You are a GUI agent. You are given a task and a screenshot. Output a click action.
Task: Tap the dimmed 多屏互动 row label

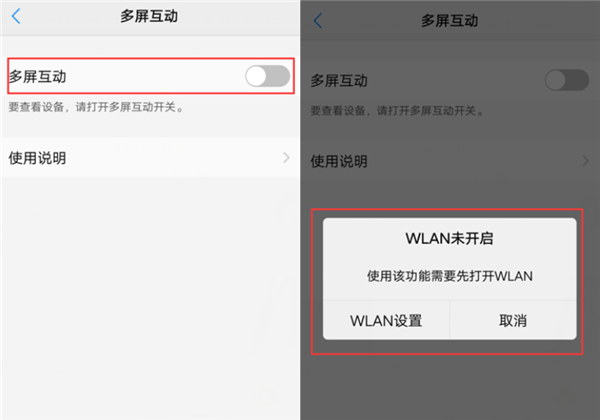coord(339,81)
